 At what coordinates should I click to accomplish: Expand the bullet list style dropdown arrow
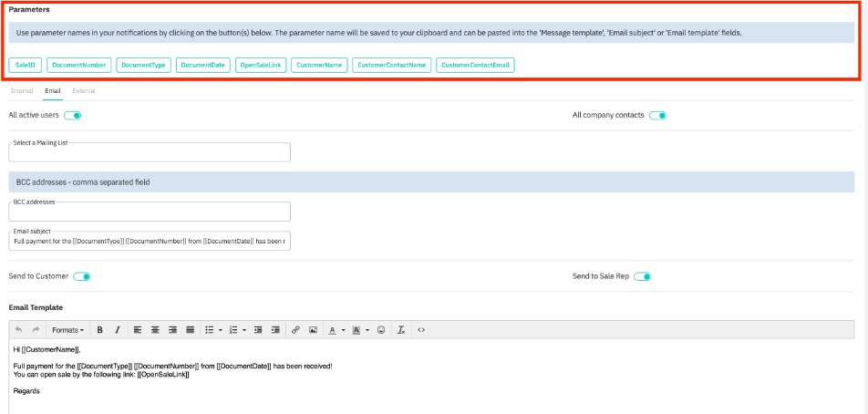[x=221, y=330]
